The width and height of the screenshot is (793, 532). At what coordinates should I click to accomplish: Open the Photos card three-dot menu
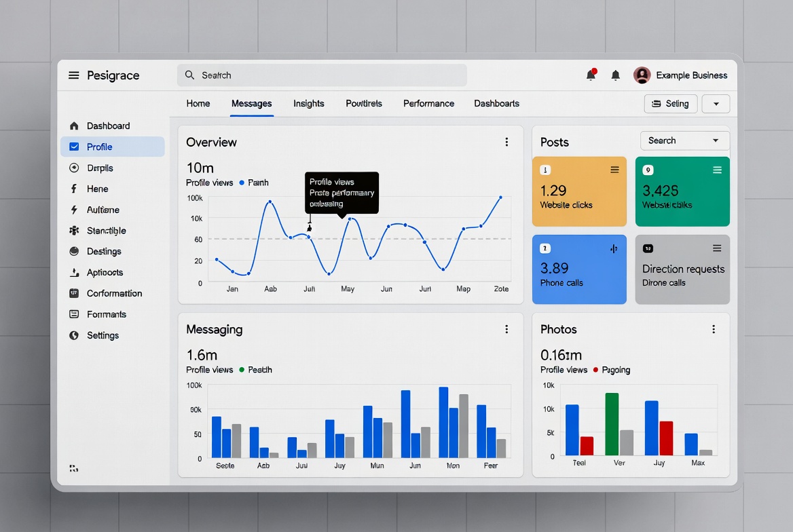[714, 329]
